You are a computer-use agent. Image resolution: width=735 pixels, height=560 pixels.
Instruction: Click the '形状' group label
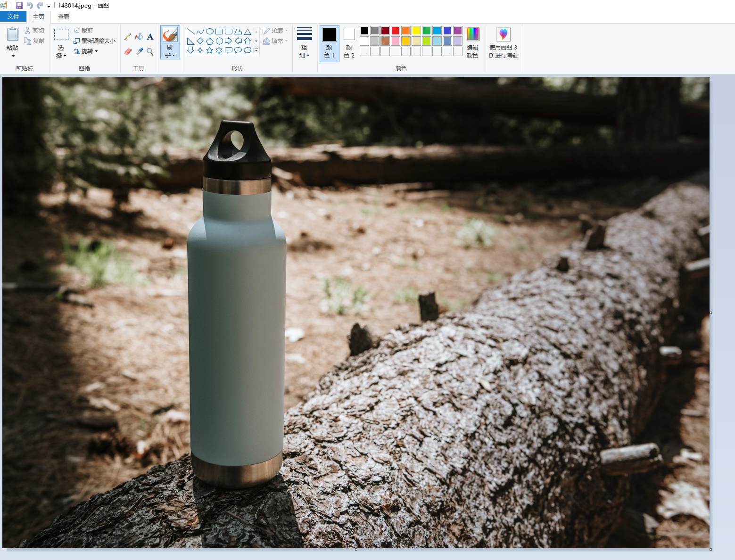237,69
